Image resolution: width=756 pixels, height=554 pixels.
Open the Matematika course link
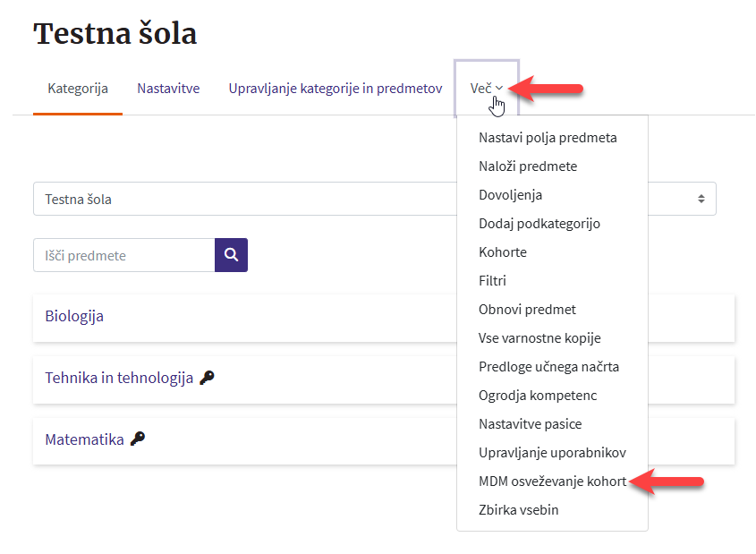[x=84, y=439]
